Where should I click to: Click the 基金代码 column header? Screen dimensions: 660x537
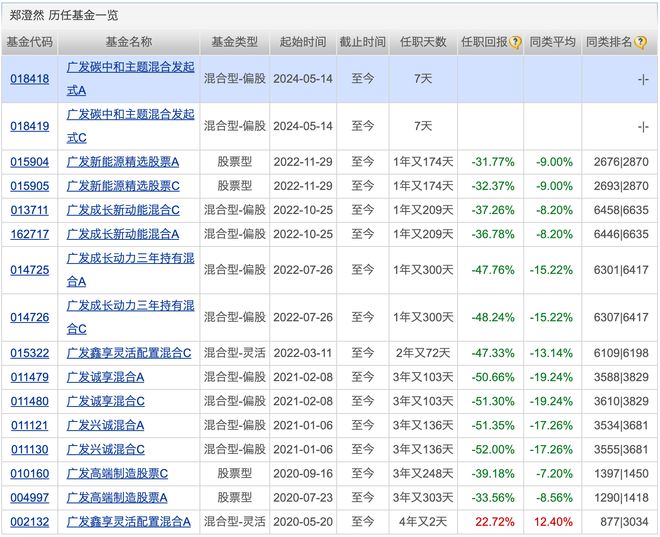pyautogui.click(x=29, y=42)
